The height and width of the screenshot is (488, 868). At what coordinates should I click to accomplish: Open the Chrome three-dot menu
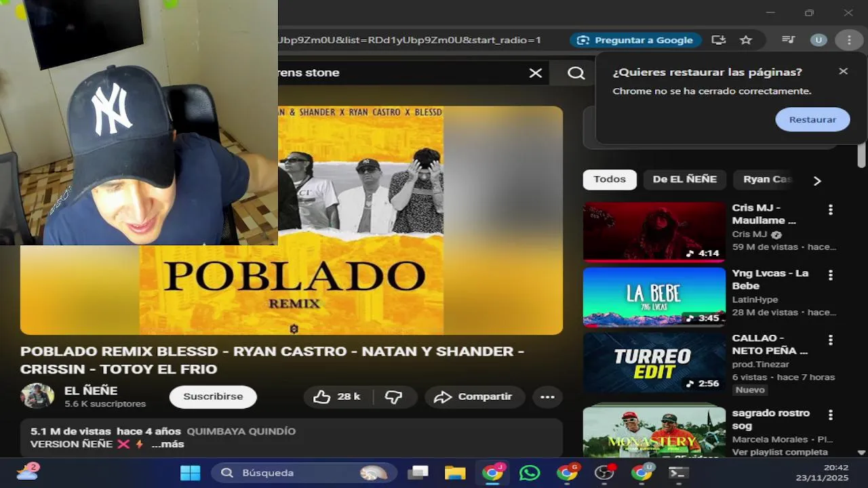[x=849, y=40]
